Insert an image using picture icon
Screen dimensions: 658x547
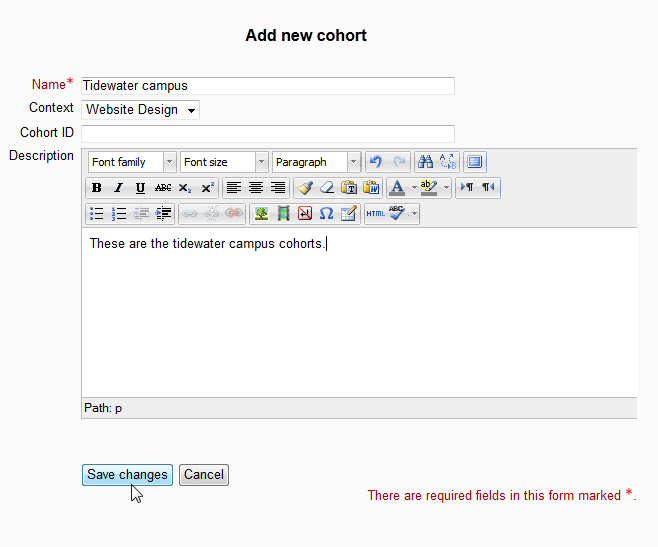point(261,214)
